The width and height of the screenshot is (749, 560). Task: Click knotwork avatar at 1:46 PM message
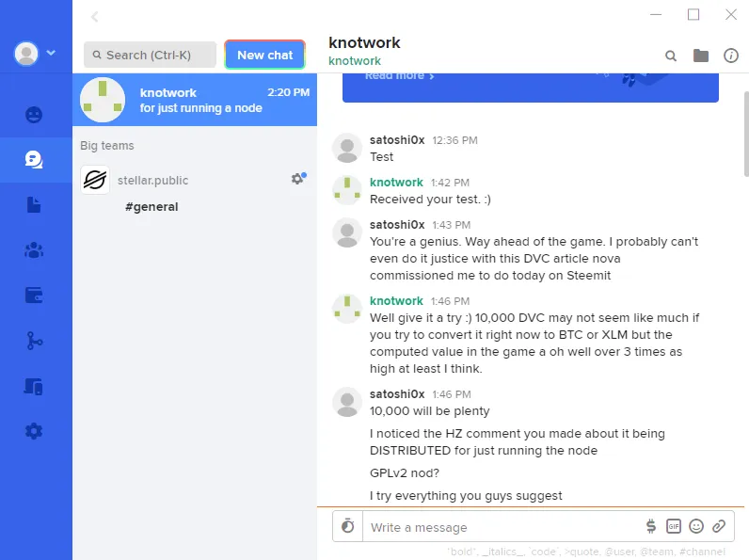347,309
